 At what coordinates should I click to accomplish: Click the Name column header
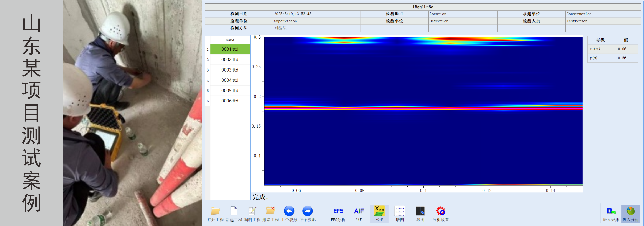tap(230, 40)
